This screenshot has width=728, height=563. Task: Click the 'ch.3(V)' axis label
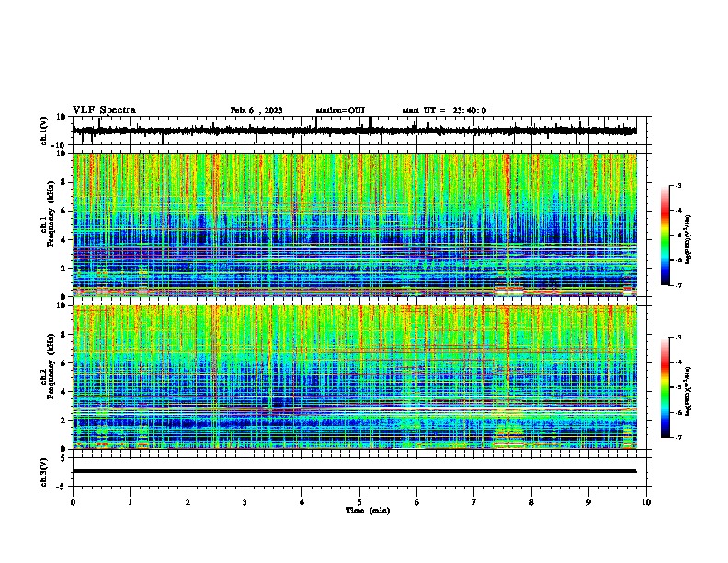44,473
